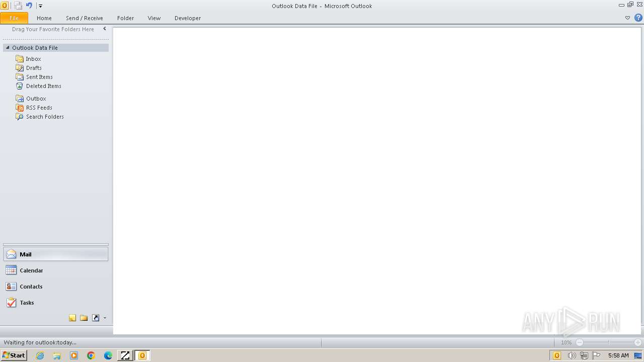
Task: Click the Outbox folder icon
Action: pyautogui.click(x=20, y=99)
